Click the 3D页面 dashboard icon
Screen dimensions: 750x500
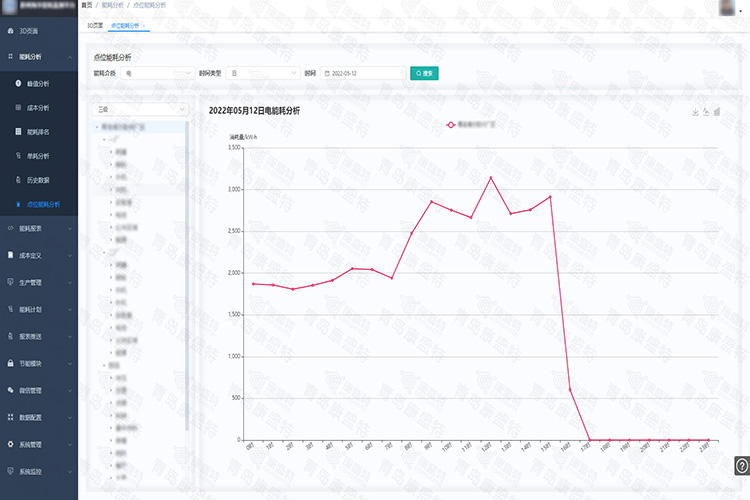tap(11, 31)
